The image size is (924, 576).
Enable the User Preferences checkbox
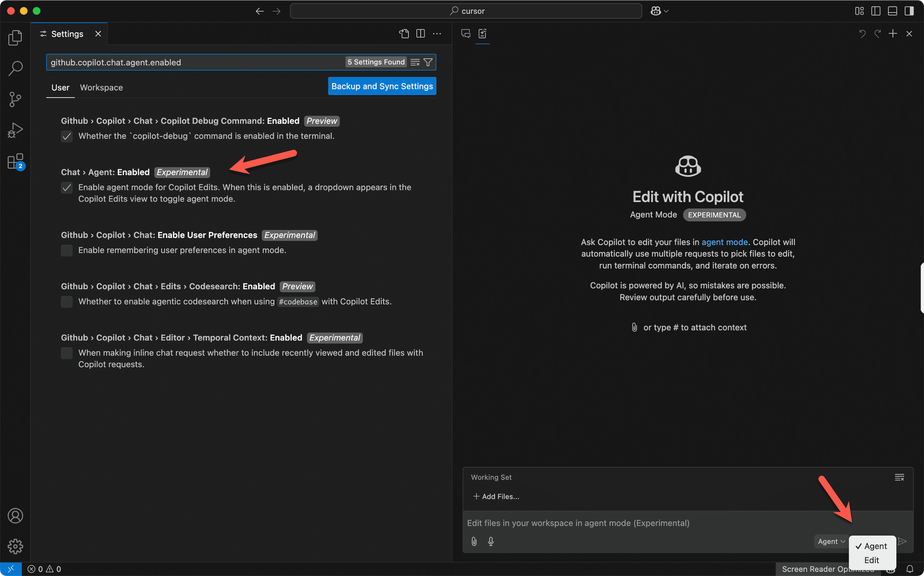click(x=67, y=250)
